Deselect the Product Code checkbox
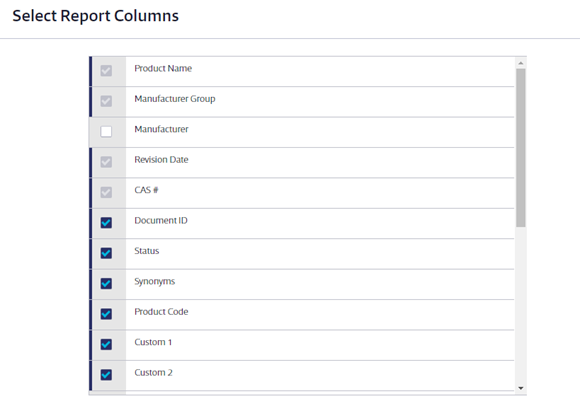The width and height of the screenshot is (580, 406). point(106,314)
